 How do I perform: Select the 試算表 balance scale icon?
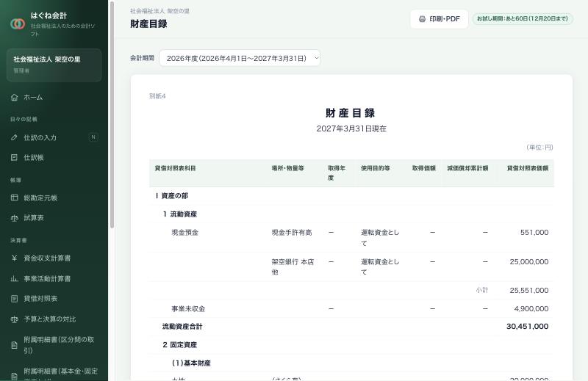tap(14, 217)
